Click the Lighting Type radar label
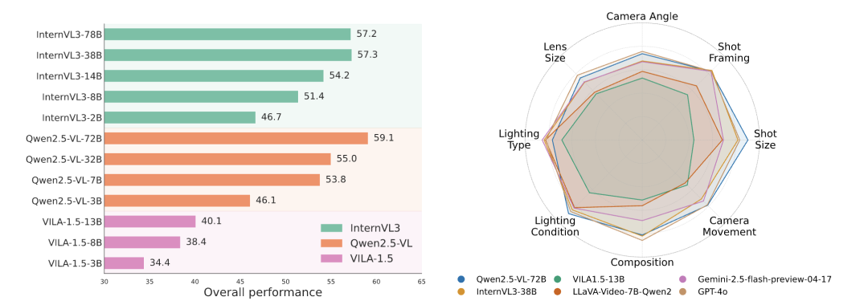This screenshot has height=305, width=868. click(x=518, y=139)
